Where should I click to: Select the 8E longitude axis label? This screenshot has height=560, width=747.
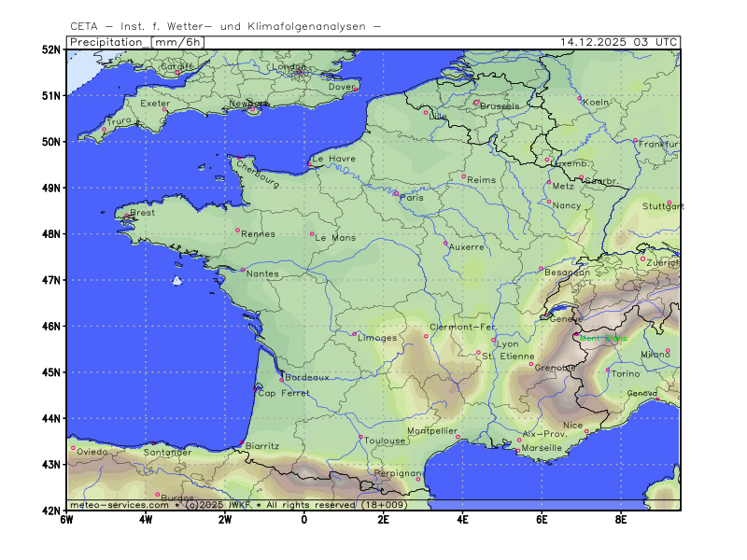[x=621, y=519]
